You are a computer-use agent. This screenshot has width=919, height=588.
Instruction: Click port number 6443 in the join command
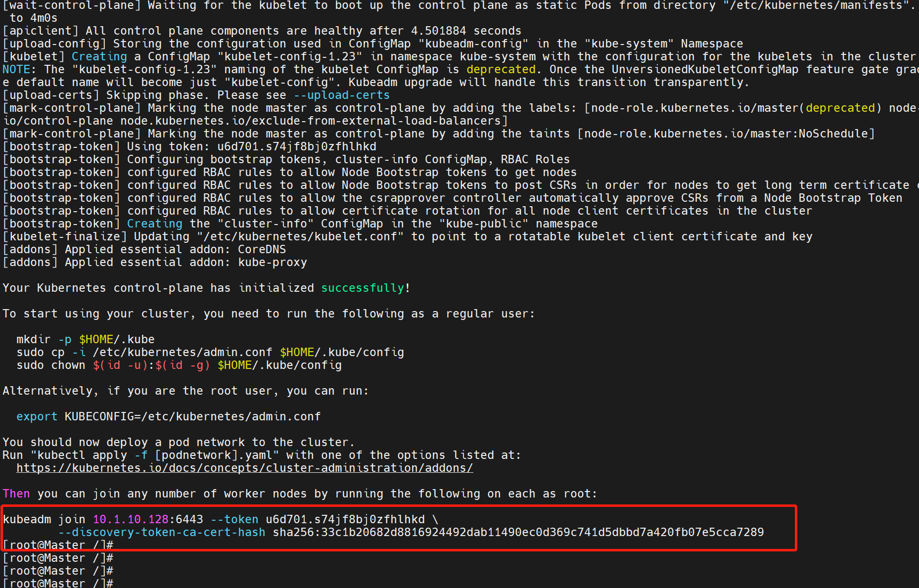tap(189, 519)
